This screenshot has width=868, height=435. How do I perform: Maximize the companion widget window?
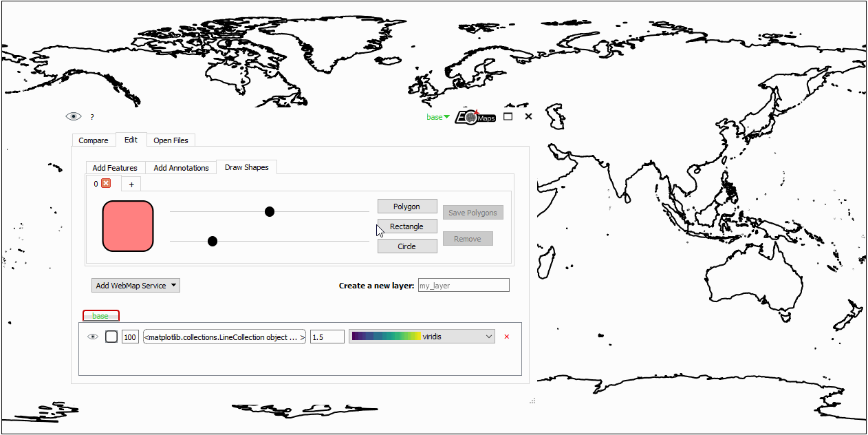pos(508,116)
